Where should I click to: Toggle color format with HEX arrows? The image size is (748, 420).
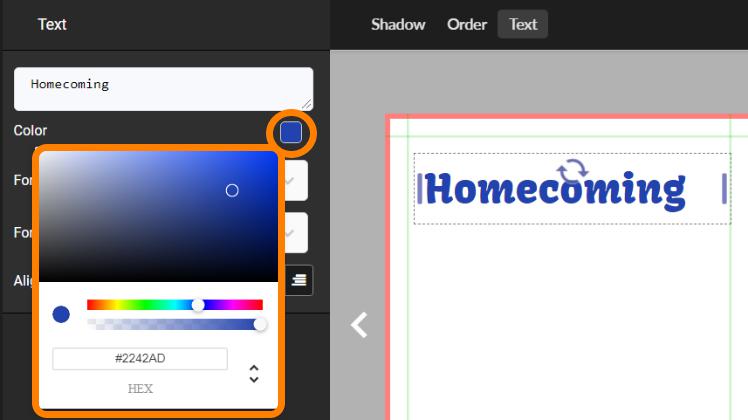(x=254, y=374)
